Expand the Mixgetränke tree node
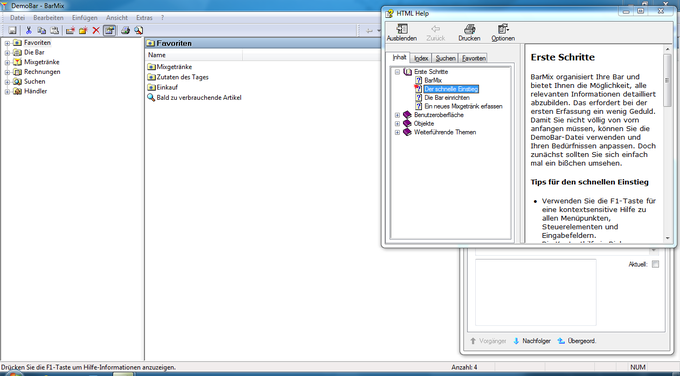 pyautogui.click(x=7, y=62)
